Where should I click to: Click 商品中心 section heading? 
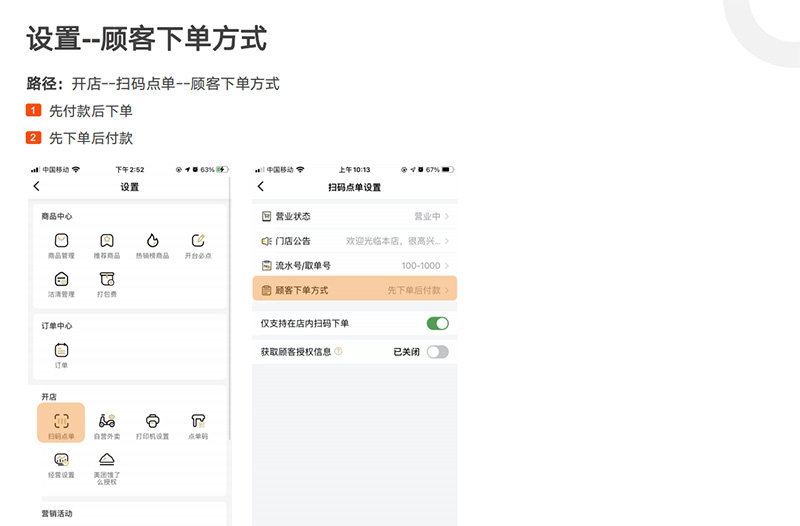coord(57,216)
